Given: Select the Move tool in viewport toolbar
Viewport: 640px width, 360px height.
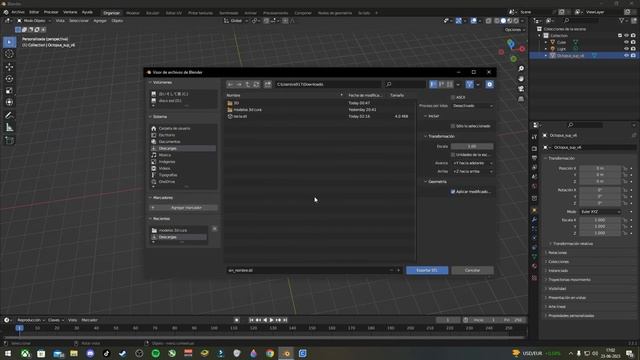Looking at the screenshot, I should click(x=9, y=67).
